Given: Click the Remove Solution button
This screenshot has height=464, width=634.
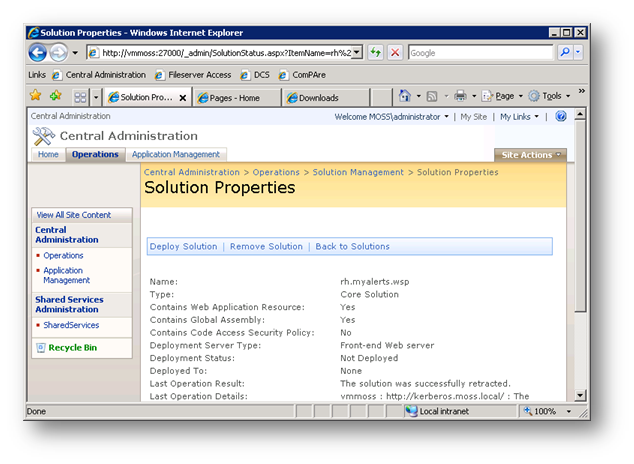Looking at the screenshot, I should tap(266, 247).
